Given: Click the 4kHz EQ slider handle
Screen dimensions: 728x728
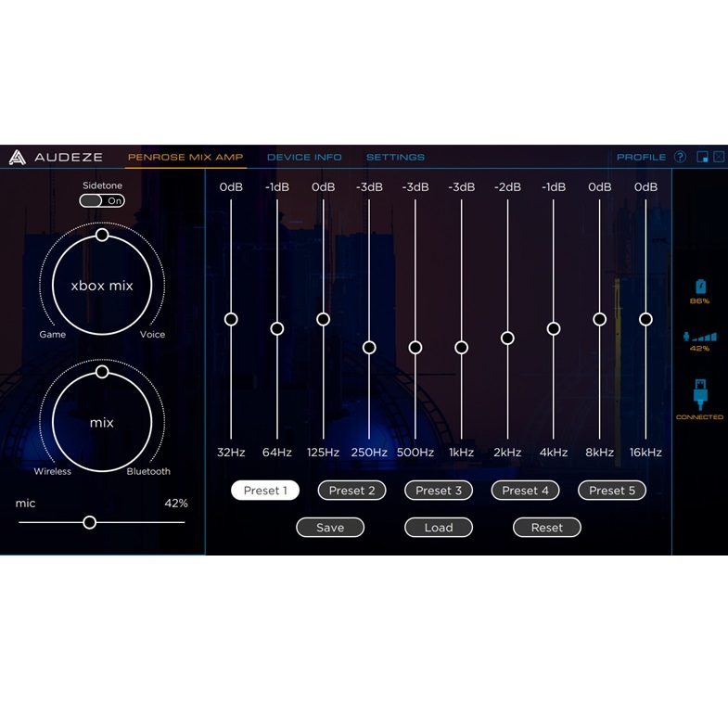Looking at the screenshot, I should [x=554, y=328].
